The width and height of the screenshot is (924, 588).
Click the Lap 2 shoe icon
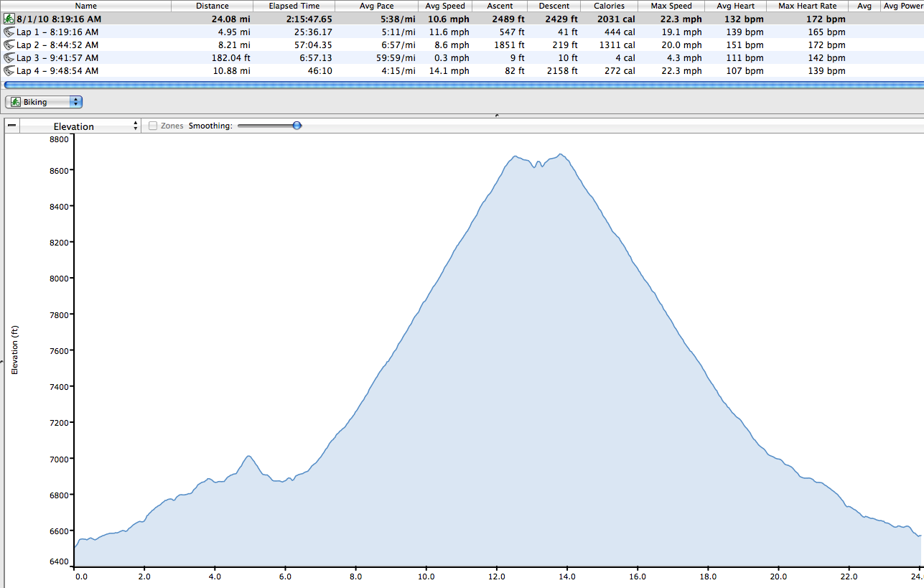[x=9, y=45]
